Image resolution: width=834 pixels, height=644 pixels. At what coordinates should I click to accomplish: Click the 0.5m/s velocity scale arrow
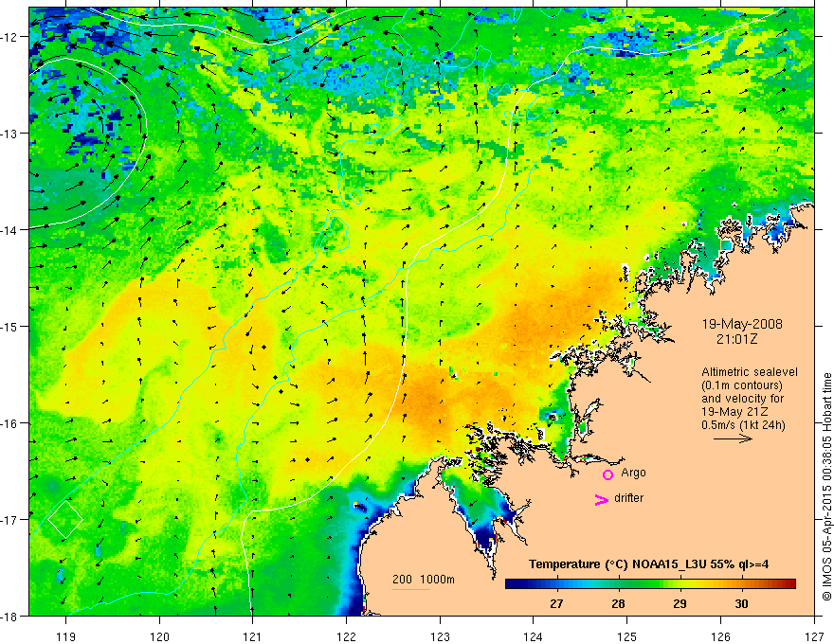click(x=733, y=438)
